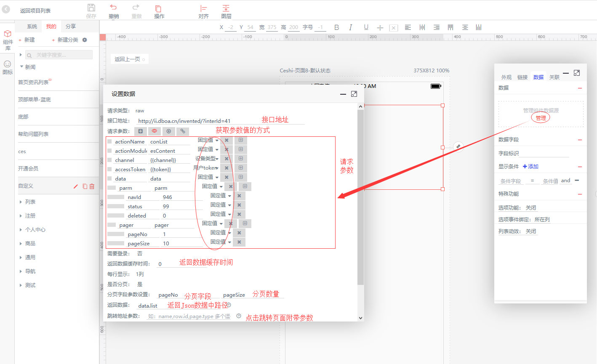Switch to the 系统 tab
This screenshot has width=597, height=364.
click(x=32, y=27)
